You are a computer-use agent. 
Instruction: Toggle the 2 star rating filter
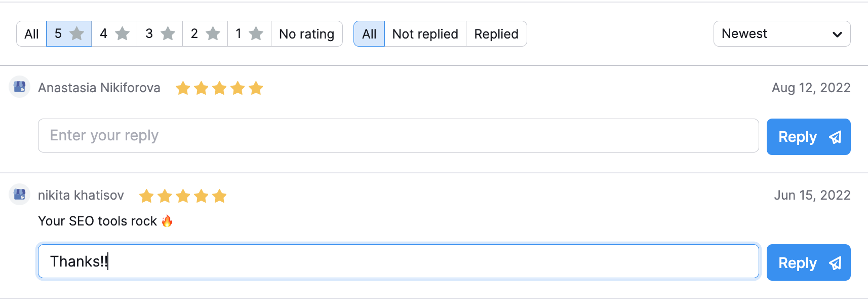click(205, 34)
